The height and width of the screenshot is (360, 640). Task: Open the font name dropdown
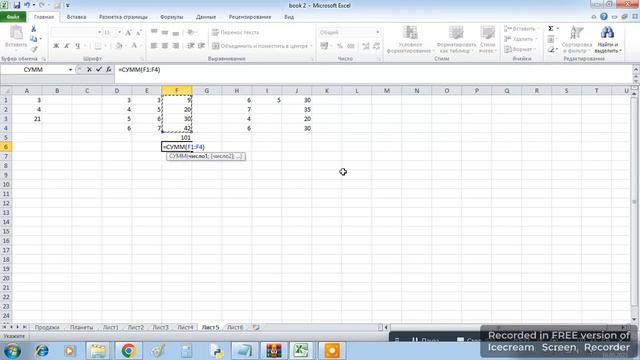coord(99,32)
